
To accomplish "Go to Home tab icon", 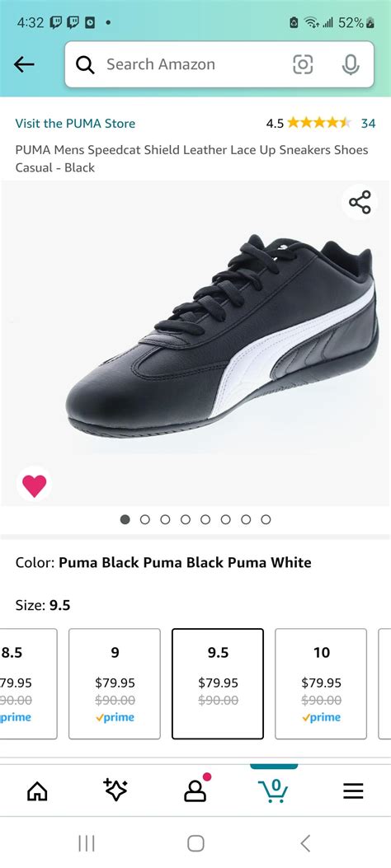I will 38,791.
